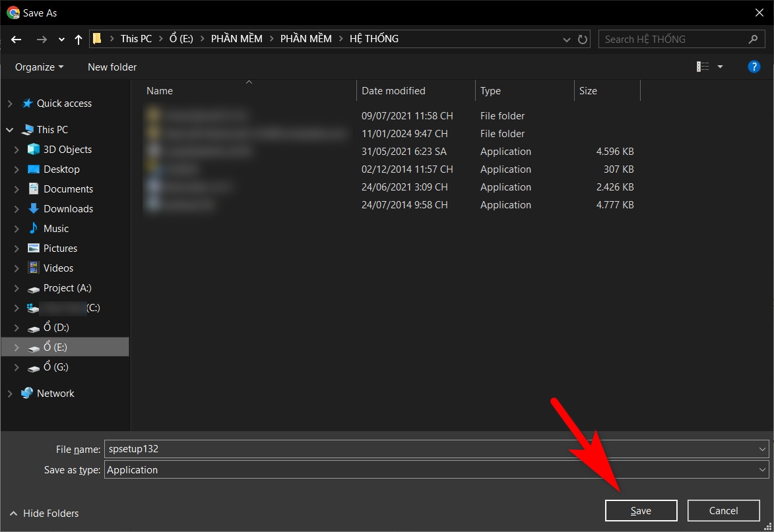Click the File name input field
The width and height of the screenshot is (774, 532).
(431, 449)
